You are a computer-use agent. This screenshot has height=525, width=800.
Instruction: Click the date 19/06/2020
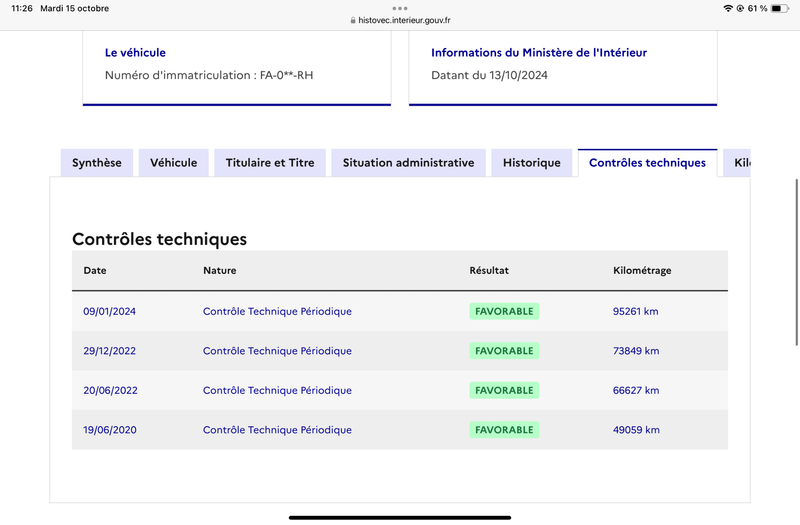(110, 430)
